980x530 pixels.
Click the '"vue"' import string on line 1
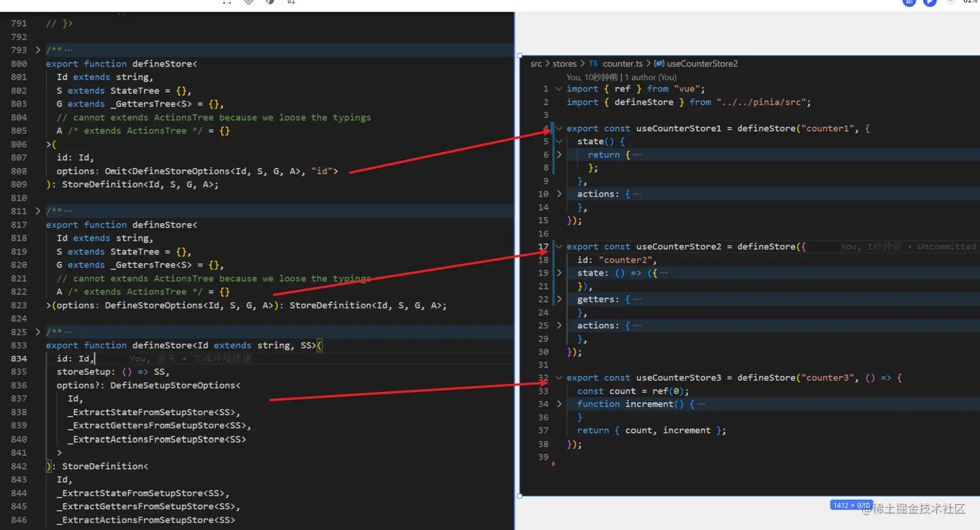(686, 89)
